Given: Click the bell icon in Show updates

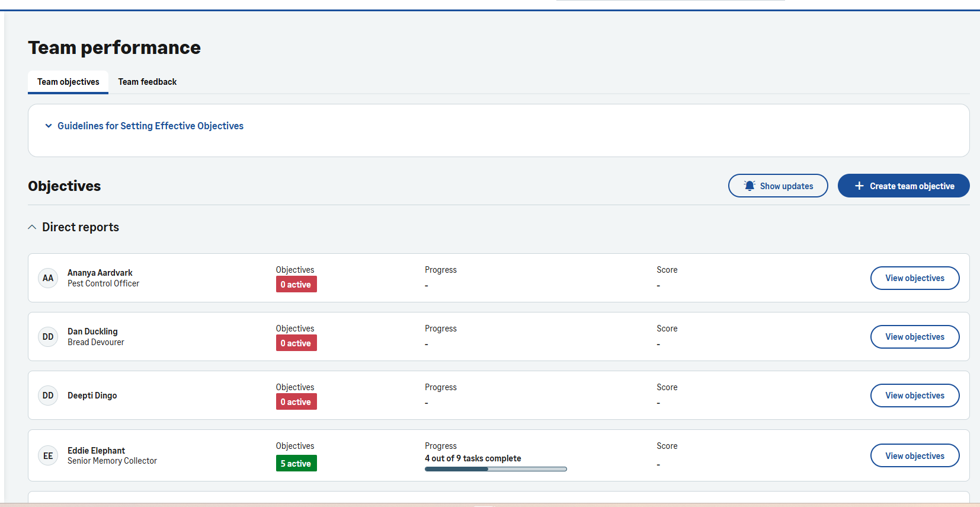Looking at the screenshot, I should coord(750,186).
